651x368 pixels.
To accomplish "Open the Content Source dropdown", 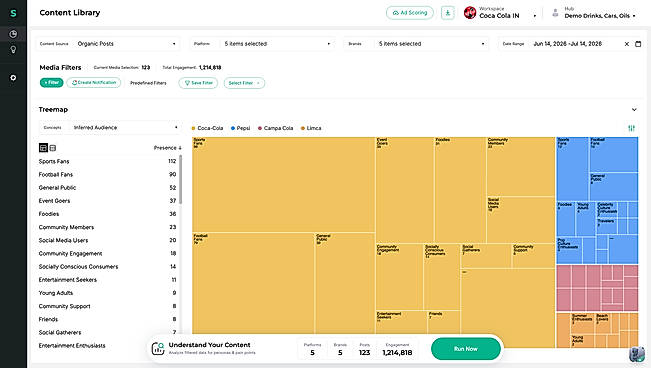I will (108, 44).
